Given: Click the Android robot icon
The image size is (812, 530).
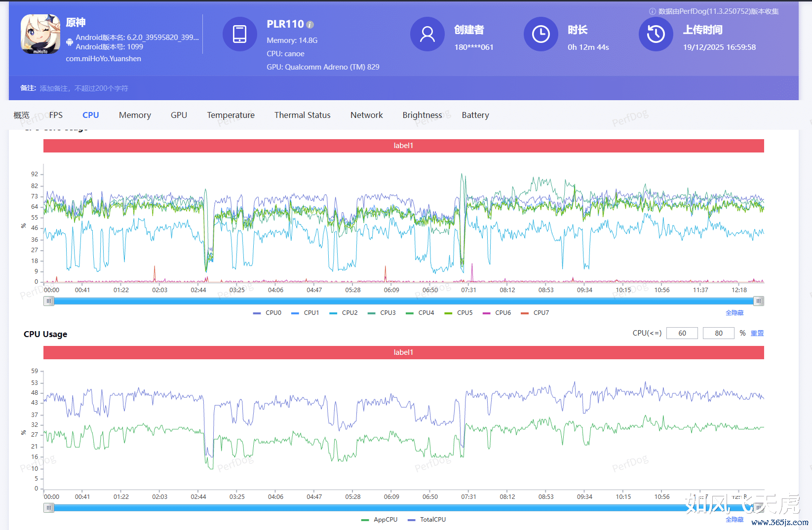Looking at the screenshot, I should coord(70,42).
